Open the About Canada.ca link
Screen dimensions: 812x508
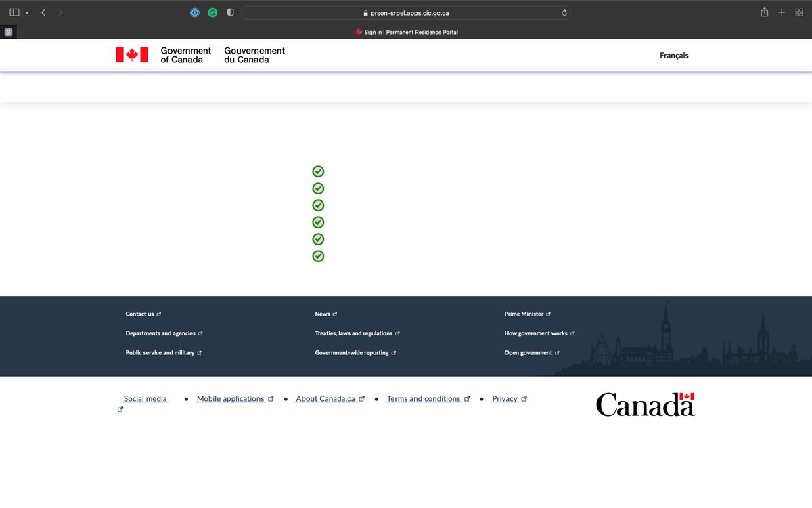coord(325,399)
